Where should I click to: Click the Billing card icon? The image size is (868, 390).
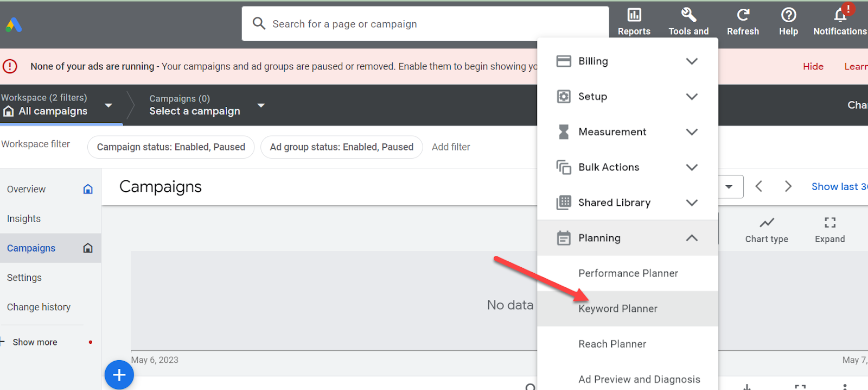(564, 61)
